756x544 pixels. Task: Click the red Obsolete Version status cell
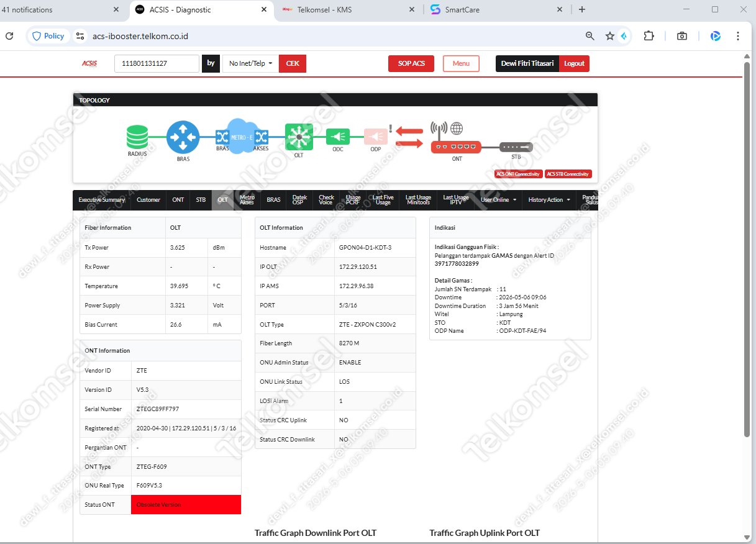(186, 505)
